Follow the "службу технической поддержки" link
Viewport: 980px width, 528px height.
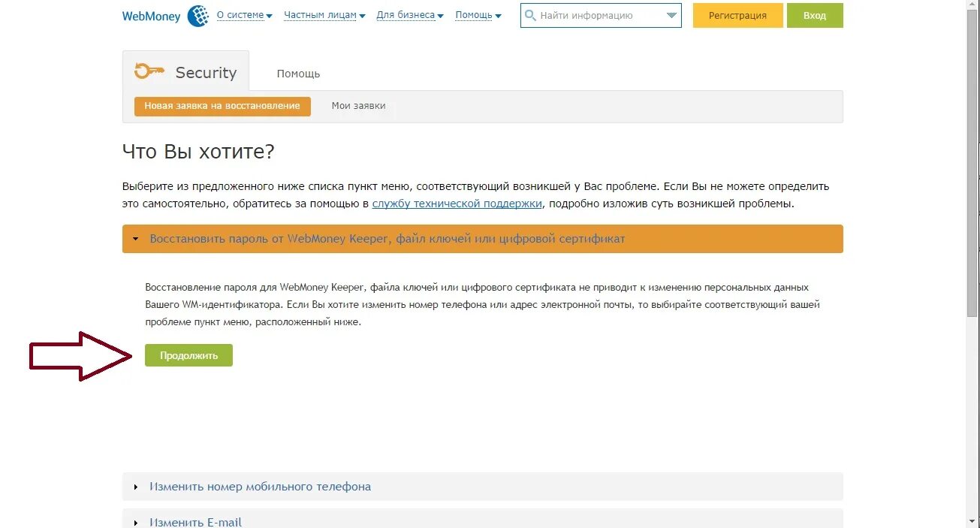coord(457,204)
